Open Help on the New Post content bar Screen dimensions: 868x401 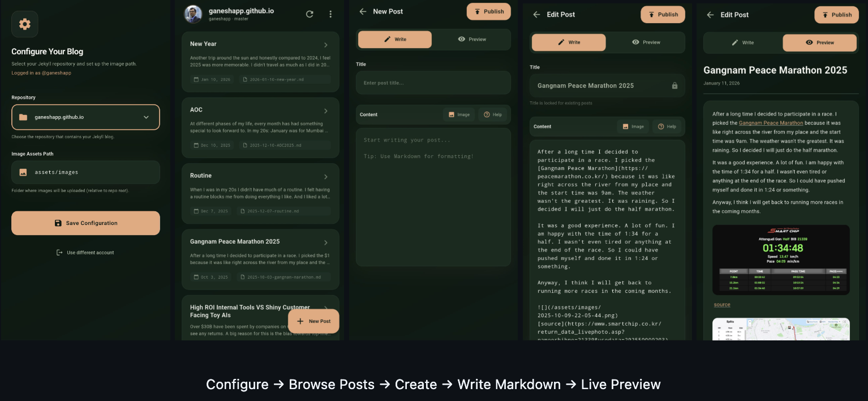point(493,114)
